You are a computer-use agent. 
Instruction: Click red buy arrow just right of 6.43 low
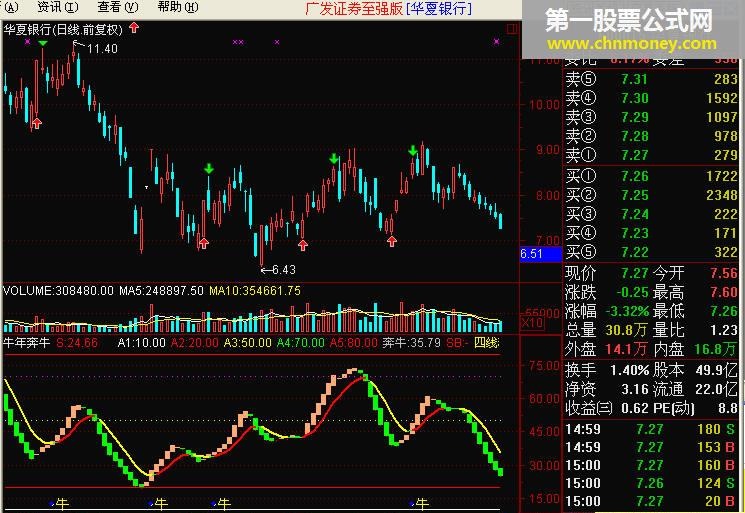[x=303, y=245]
